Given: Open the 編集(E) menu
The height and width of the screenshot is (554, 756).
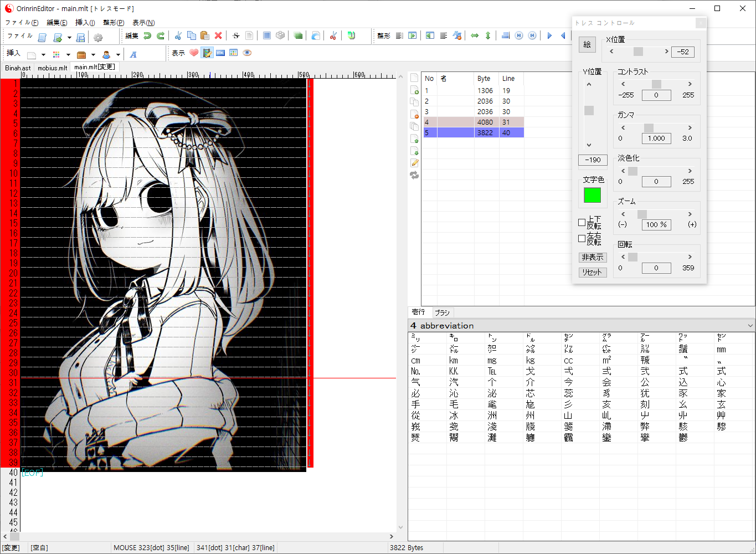Looking at the screenshot, I should (56, 23).
